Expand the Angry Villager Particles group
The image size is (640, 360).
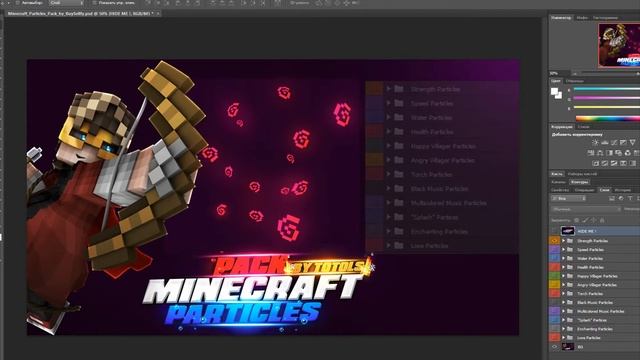click(564, 285)
